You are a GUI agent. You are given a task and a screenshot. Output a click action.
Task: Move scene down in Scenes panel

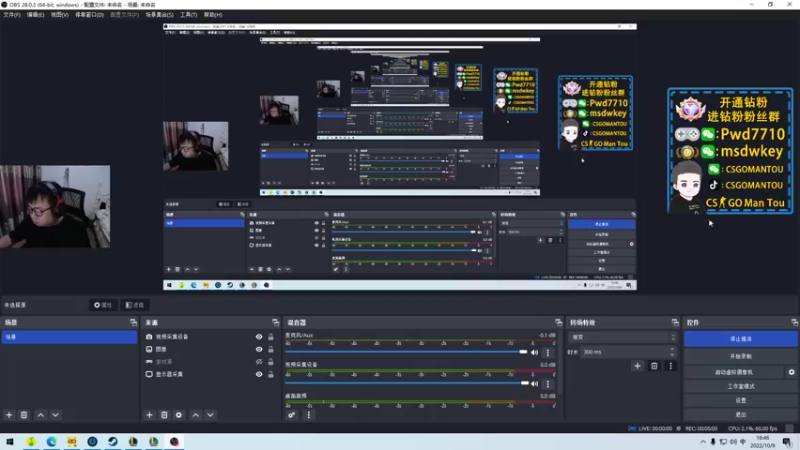[x=55, y=415]
